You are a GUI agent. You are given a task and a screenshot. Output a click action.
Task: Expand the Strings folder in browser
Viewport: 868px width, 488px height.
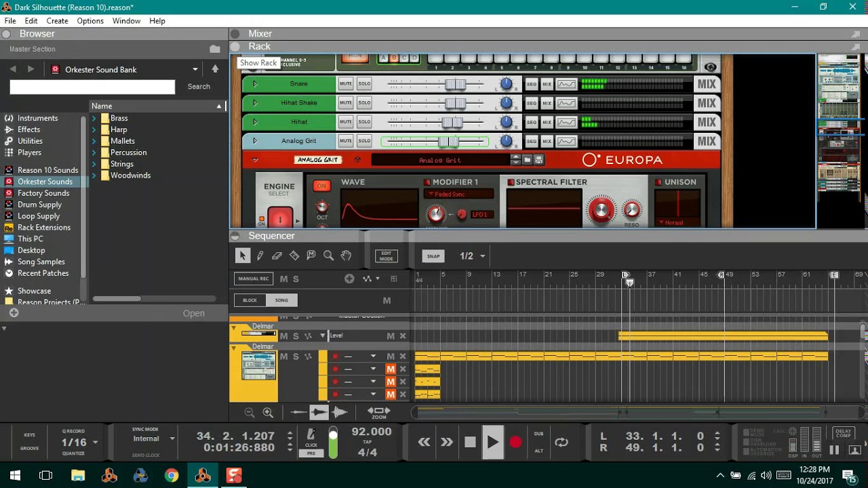[94, 164]
